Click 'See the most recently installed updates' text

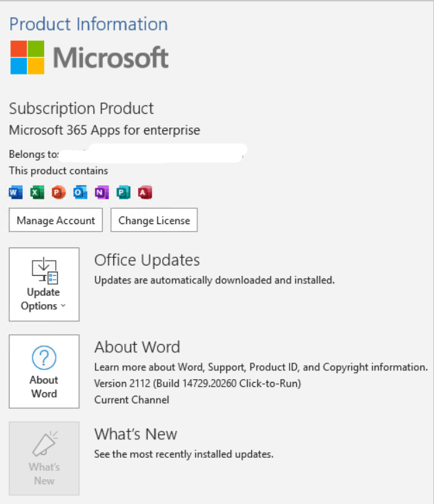(x=184, y=454)
